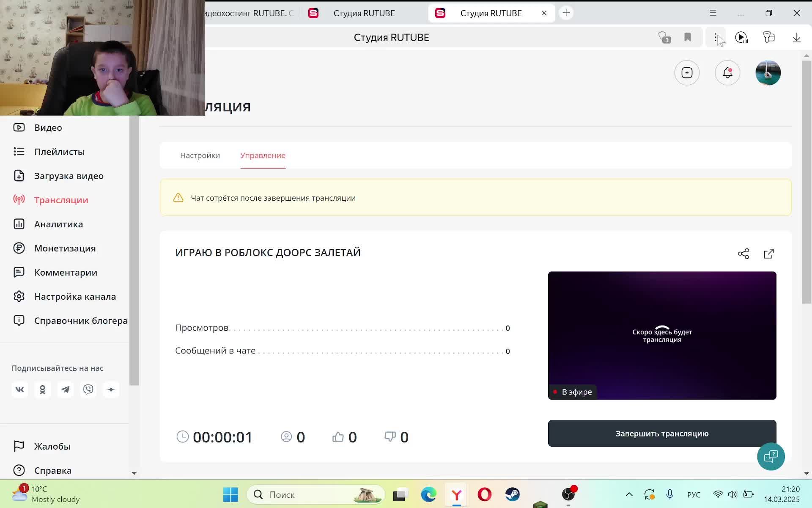The image size is (812, 508).
Task: Click the Загрузка видео upload icon
Action: click(x=19, y=176)
